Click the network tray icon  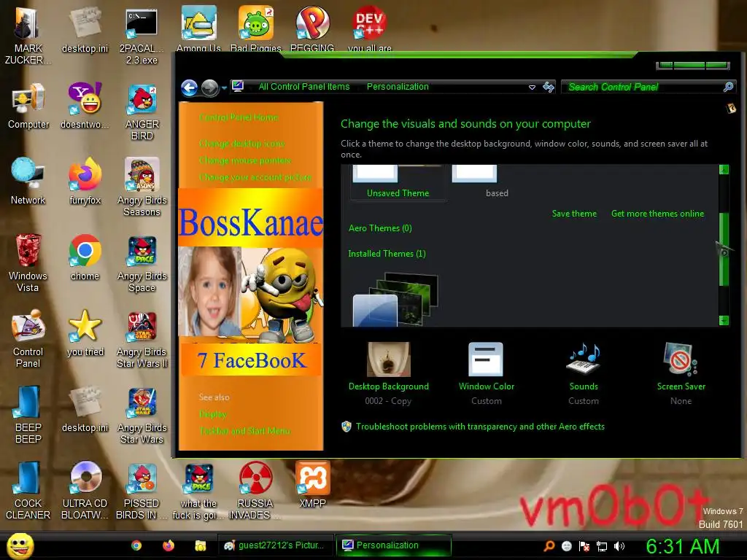coord(602,546)
